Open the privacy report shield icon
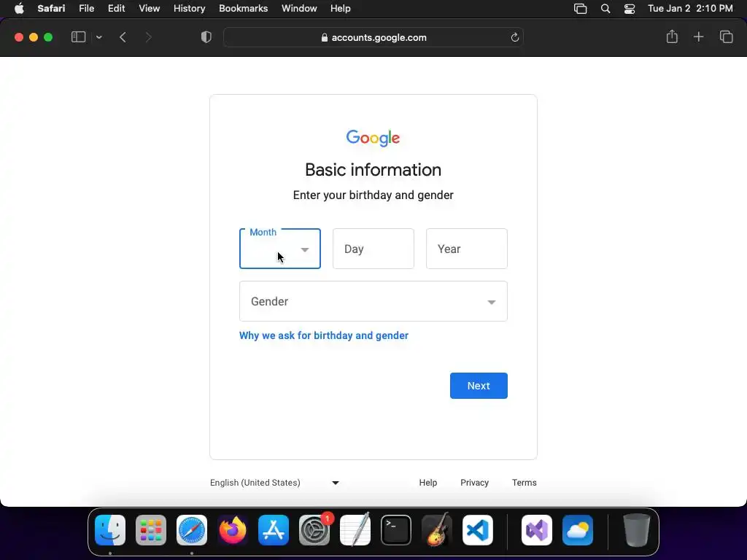747x560 pixels. tap(206, 37)
